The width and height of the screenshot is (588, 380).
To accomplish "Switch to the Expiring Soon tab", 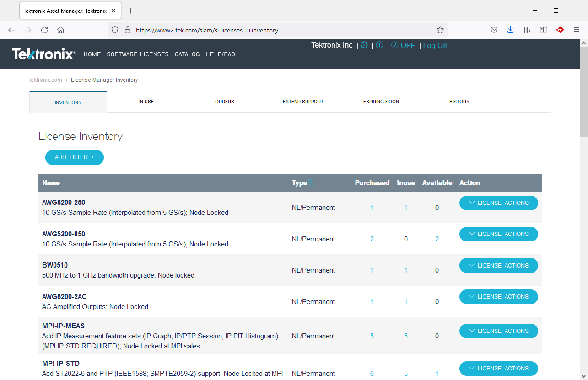I will [381, 102].
